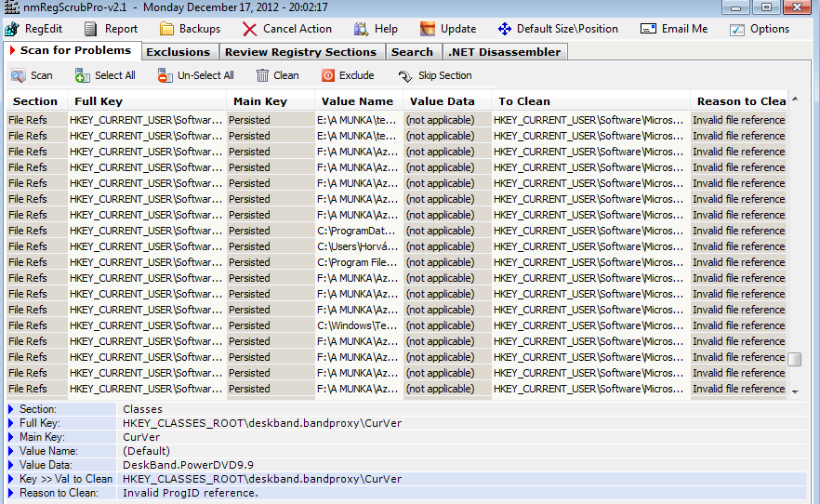
Task: Switch to the Search tab
Action: coord(412,52)
